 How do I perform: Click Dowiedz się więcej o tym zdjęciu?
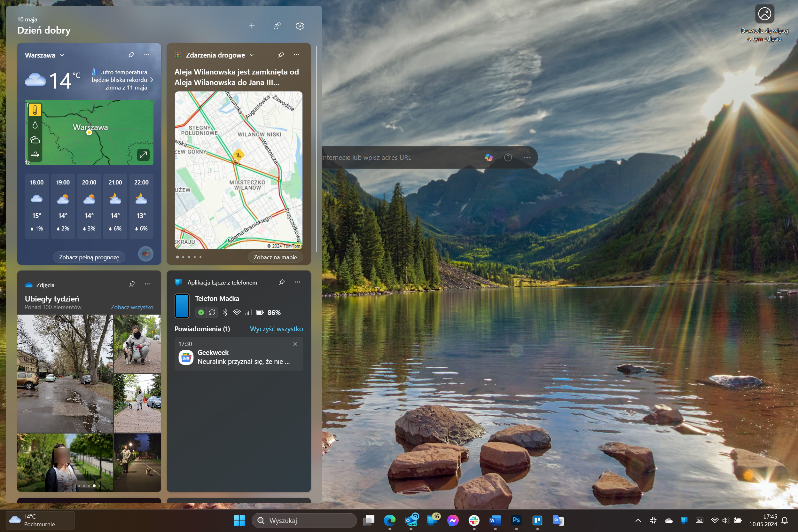coord(764,23)
